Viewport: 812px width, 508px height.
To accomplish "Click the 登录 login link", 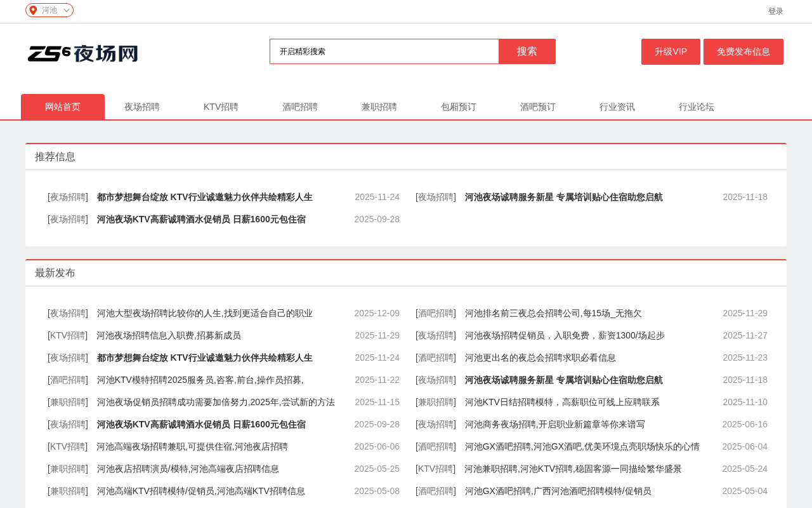I will (x=775, y=11).
